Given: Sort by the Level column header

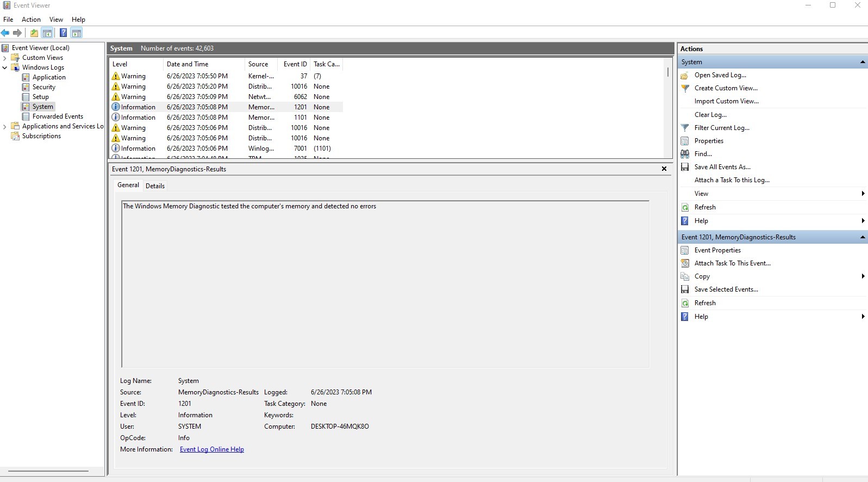Looking at the screenshot, I should (x=136, y=64).
